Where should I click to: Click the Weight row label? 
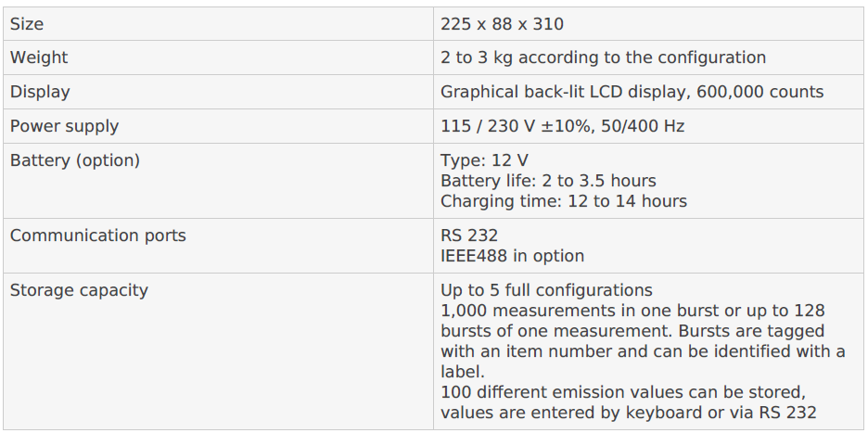[39, 57]
